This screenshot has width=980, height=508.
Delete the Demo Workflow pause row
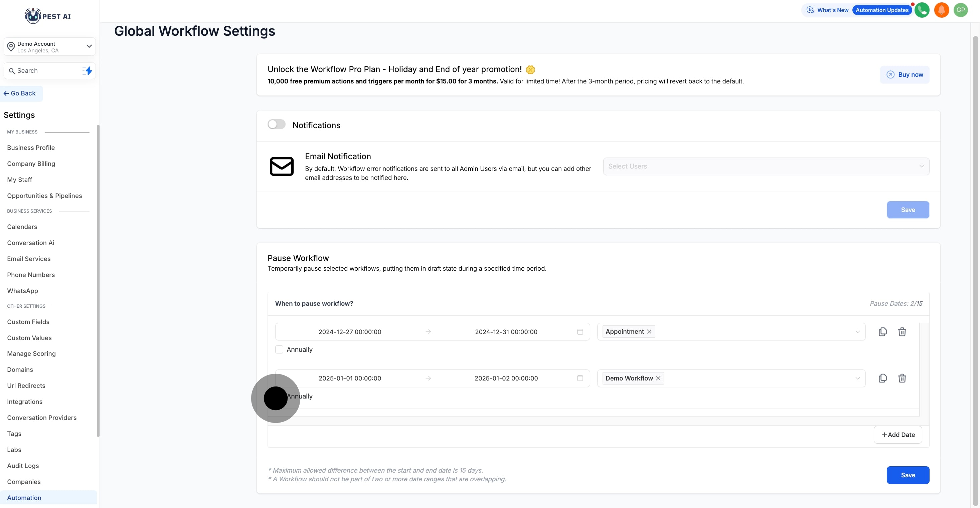point(902,378)
